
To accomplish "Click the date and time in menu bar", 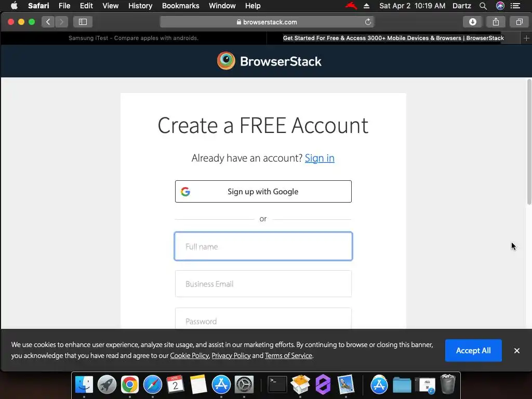I will 412,6.
